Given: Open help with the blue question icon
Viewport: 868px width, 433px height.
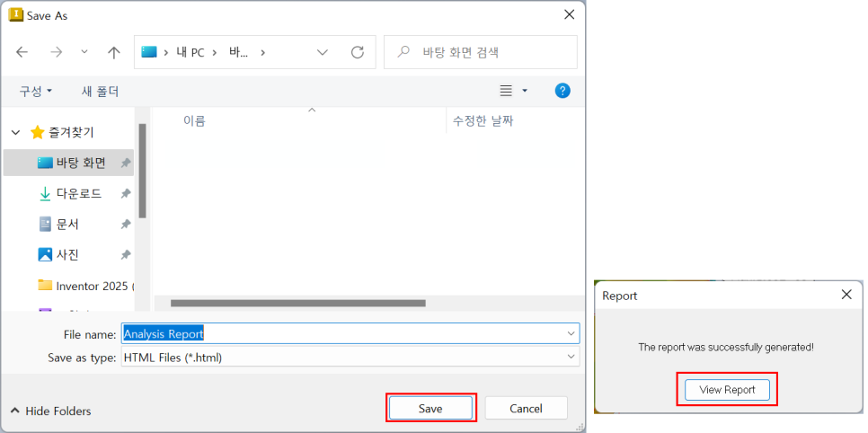Looking at the screenshot, I should [562, 91].
